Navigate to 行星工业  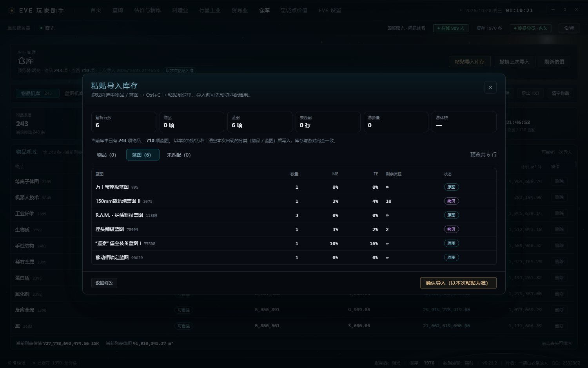click(210, 11)
